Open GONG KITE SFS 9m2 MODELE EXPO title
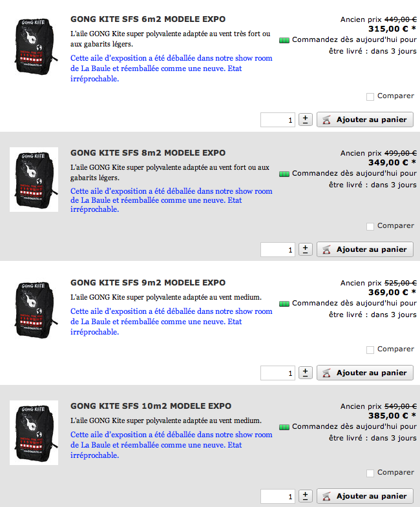Screen dimensions: 420x507 (x=148, y=283)
